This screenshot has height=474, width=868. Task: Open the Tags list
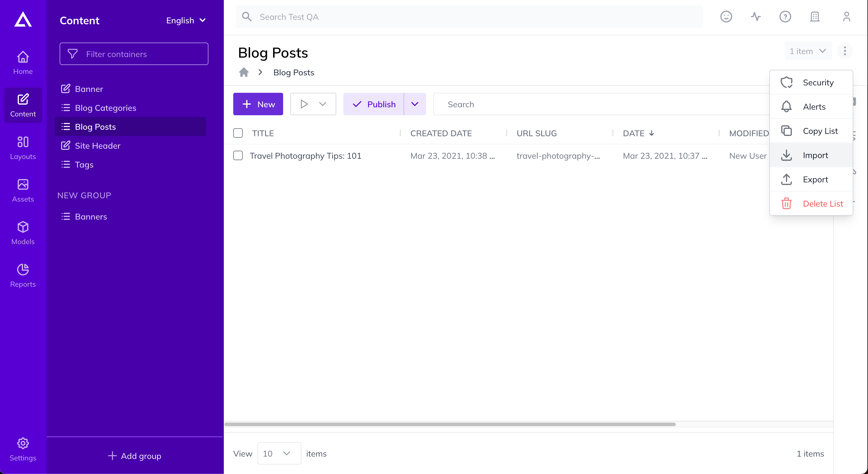pyautogui.click(x=130, y=164)
